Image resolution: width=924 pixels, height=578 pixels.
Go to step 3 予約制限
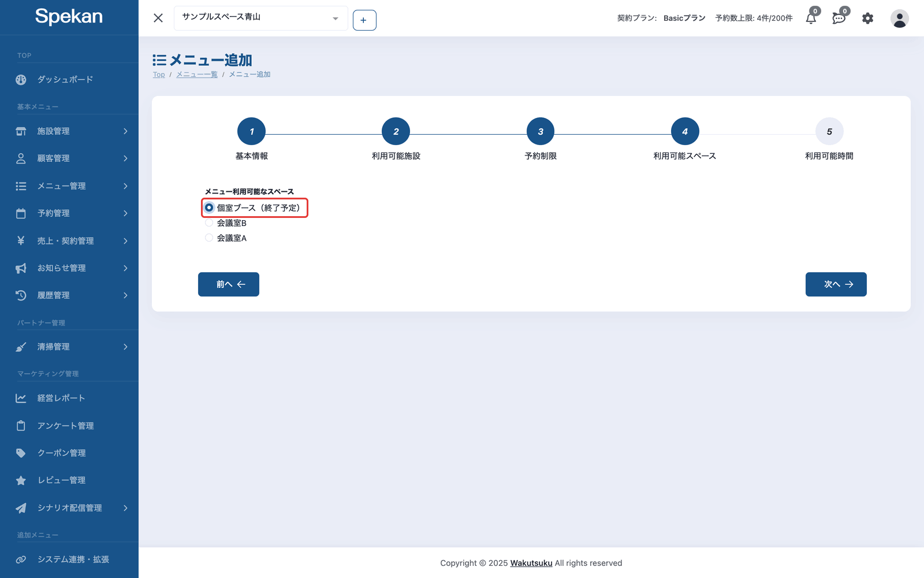pos(541,132)
